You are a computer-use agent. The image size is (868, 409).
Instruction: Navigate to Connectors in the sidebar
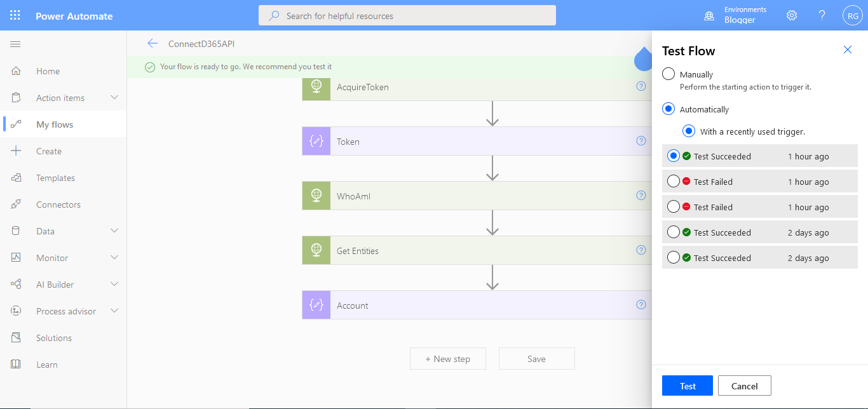57,204
